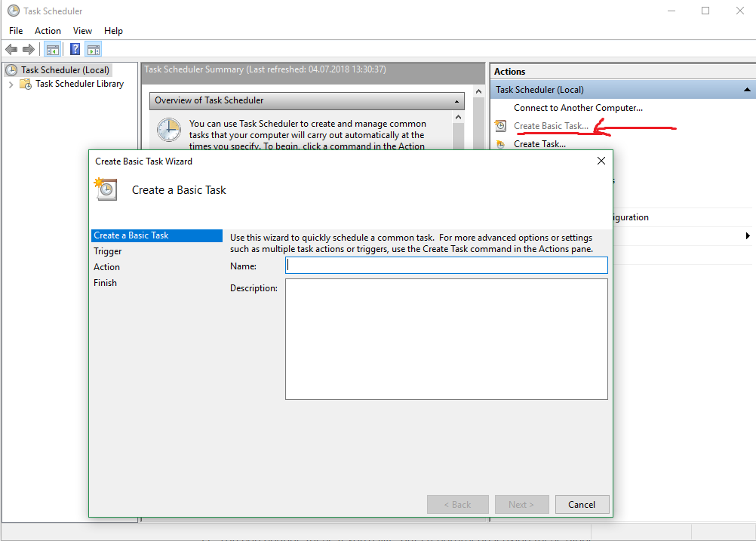
Task: Cancel the Create Basic Task Wizard
Action: pos(582,504)
